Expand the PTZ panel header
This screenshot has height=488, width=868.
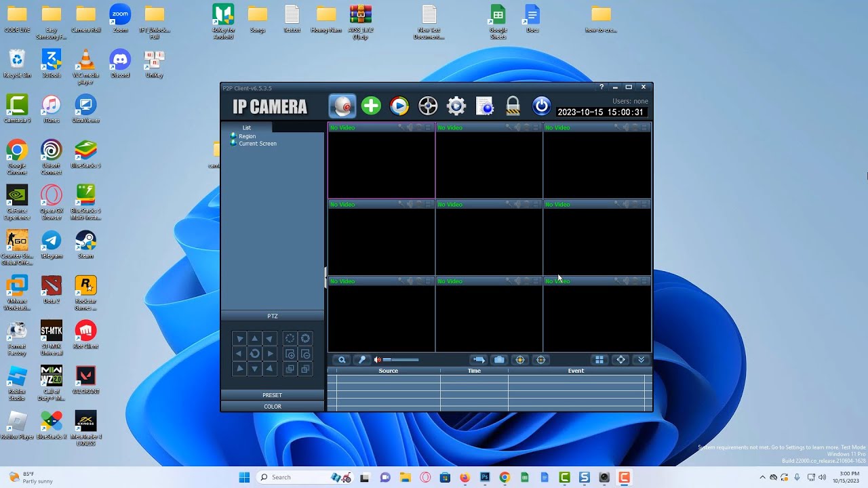(x=273, y=316)
